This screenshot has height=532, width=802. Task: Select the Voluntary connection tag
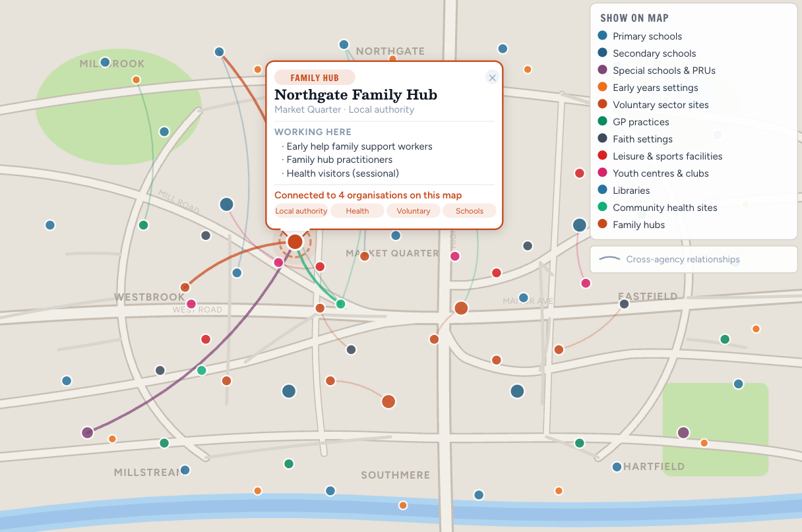tap(414, 211)
